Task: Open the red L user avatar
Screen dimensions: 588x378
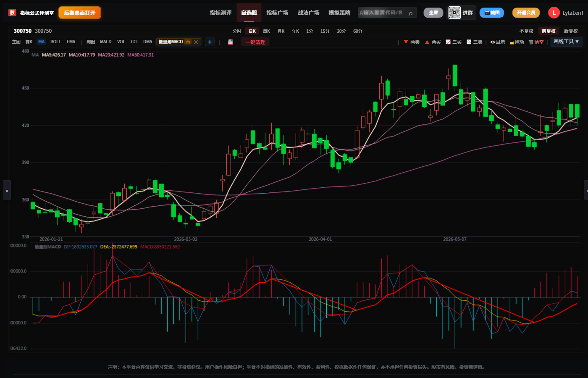Action: (554, 13)
